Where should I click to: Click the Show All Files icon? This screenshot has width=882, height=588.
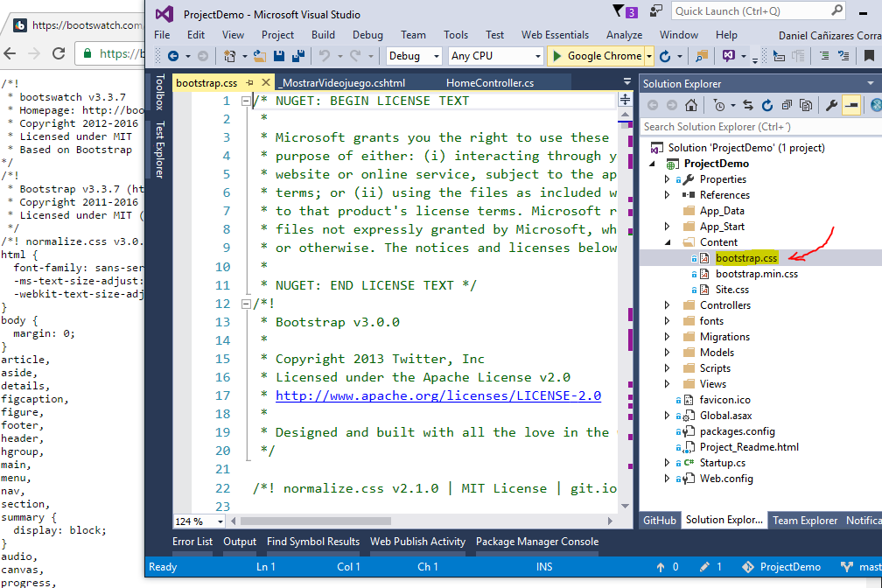pos(806,105)
